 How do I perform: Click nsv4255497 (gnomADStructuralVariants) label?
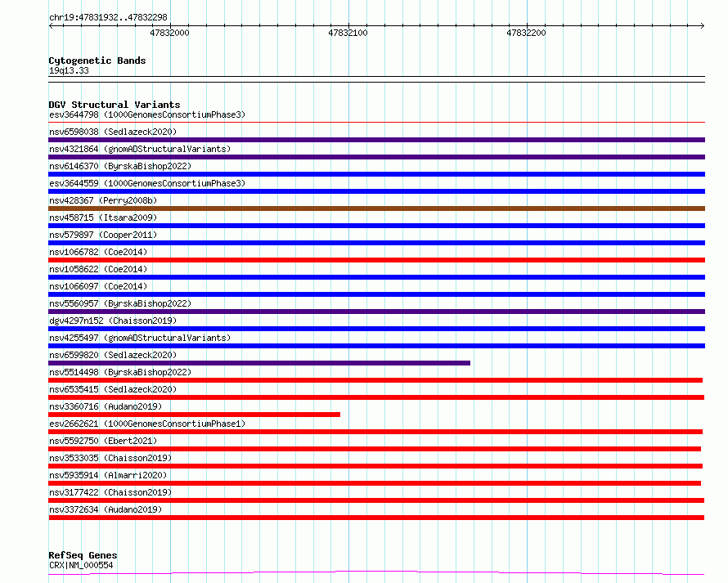pos(140,338)
